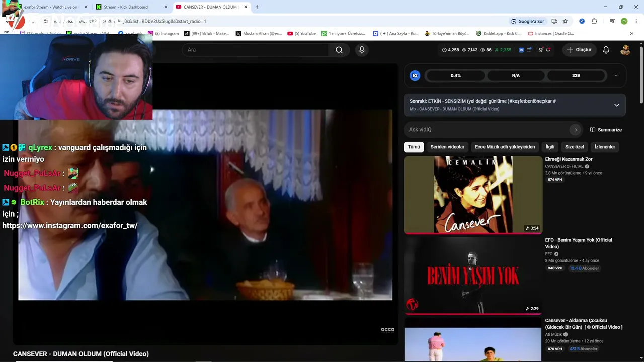Viewport: 644px width, 362px height.
Task: Open the vidIQ extension icon in Chrome toolbar
Action: coord(582,21)
